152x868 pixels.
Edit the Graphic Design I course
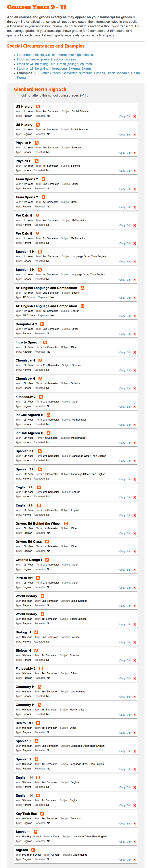click(x=129, y=570)
